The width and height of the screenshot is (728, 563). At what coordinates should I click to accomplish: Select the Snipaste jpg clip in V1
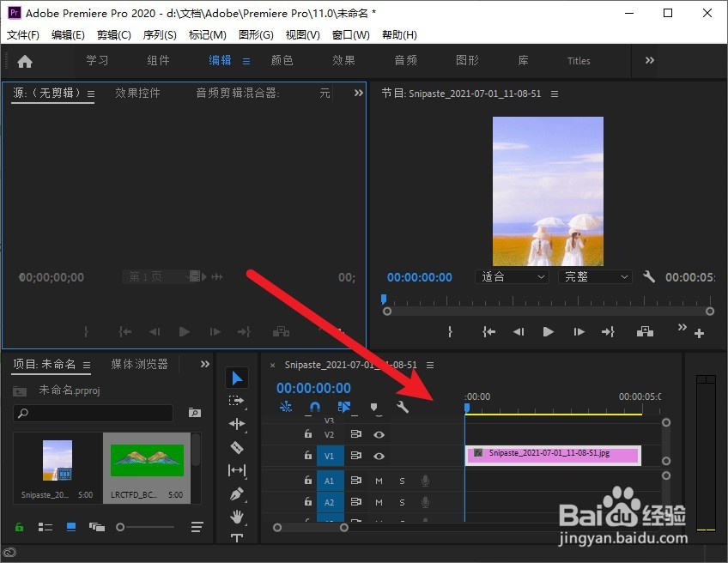coord(553,456)
